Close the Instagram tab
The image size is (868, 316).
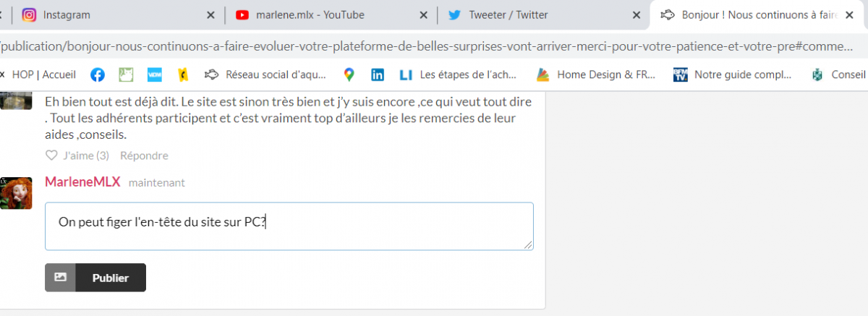210,14
